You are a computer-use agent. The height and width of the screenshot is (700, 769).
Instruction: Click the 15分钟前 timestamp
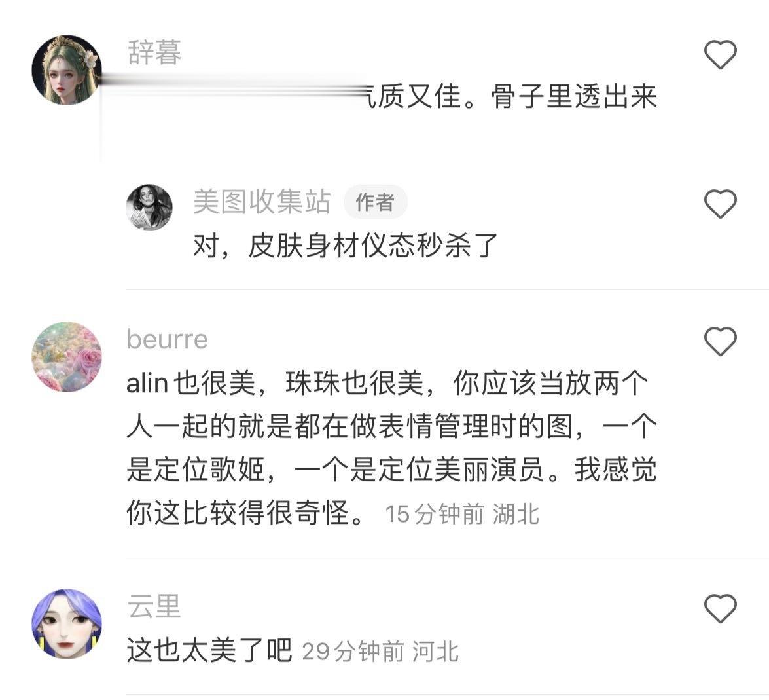click(x=435, y=514)
